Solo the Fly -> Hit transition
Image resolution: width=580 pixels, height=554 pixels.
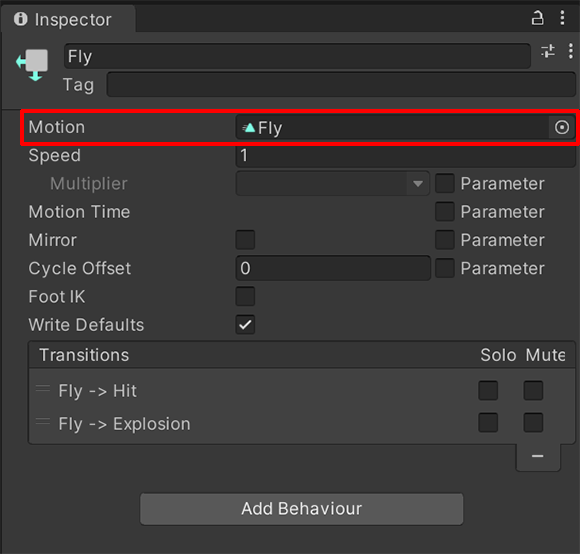coord(488,391)
